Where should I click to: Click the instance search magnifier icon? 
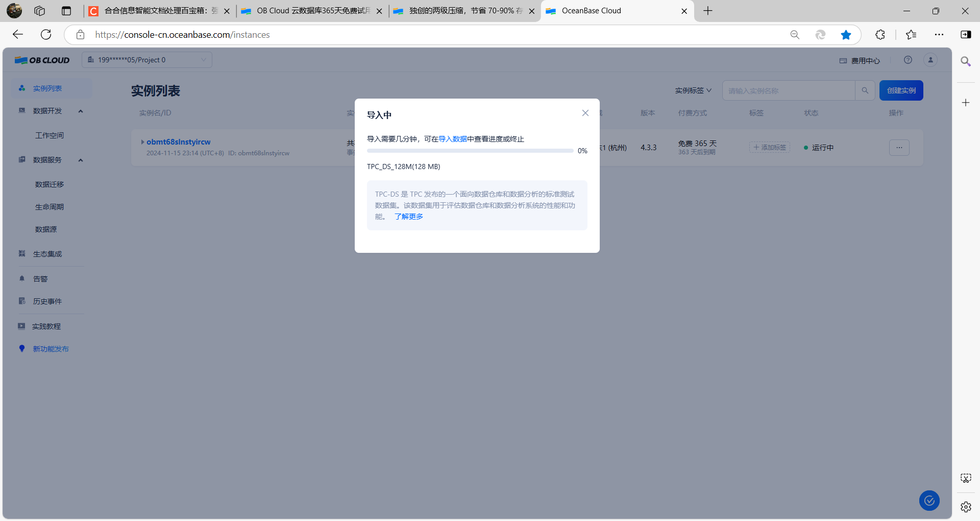[x=865, y=90]
